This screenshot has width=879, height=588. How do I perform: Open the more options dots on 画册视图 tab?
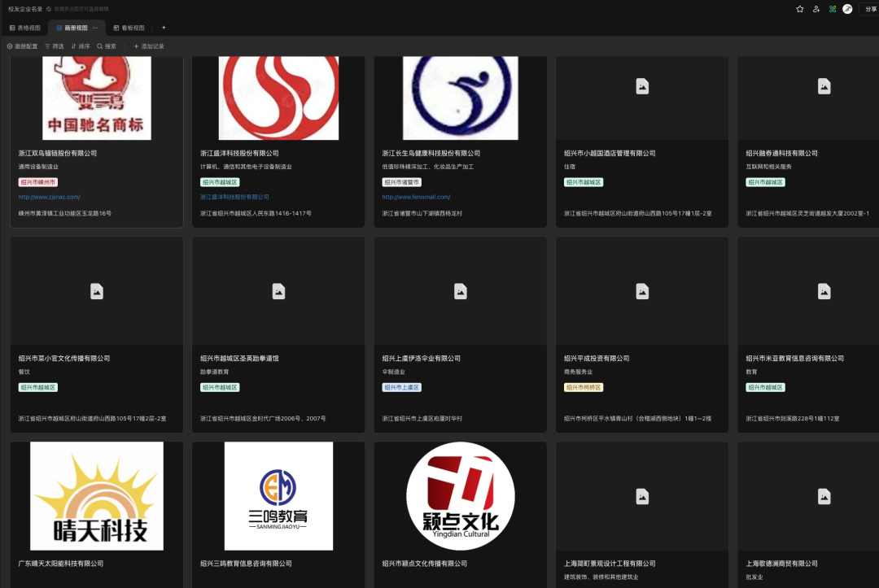click(x=94, y=28)
